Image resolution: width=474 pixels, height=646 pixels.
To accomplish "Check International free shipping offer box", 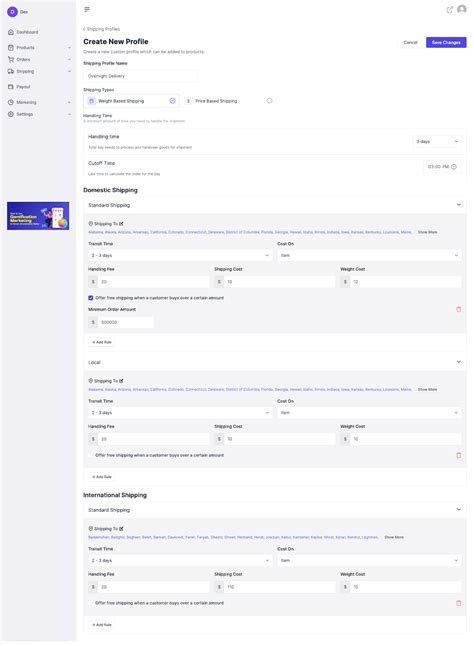I will [x=91, y=603].
